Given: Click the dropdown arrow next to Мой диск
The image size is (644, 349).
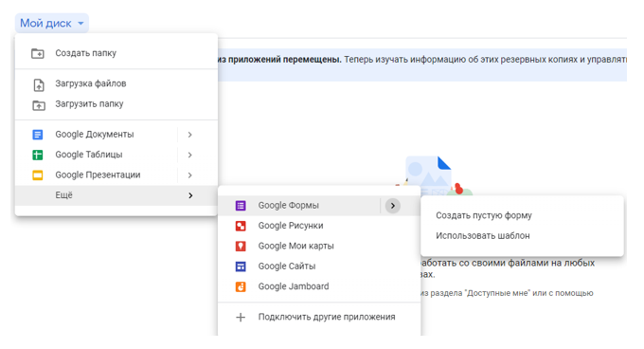Looking at the screenshot, I should 80,24.
